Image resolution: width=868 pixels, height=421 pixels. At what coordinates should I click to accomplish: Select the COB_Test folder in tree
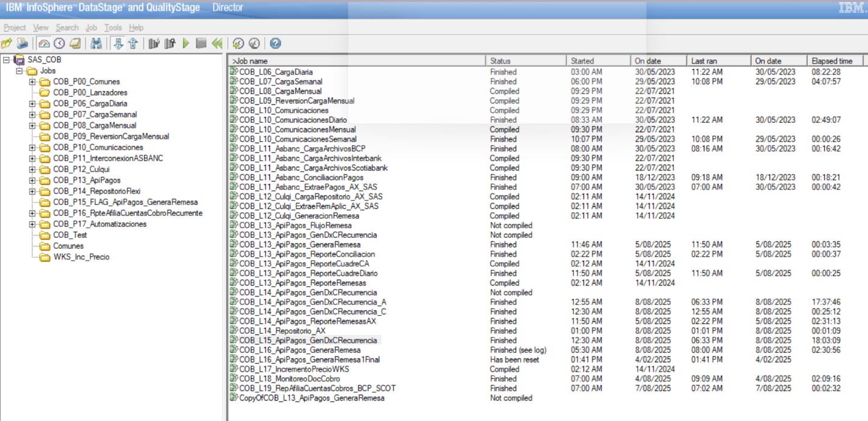click(70, 235)
